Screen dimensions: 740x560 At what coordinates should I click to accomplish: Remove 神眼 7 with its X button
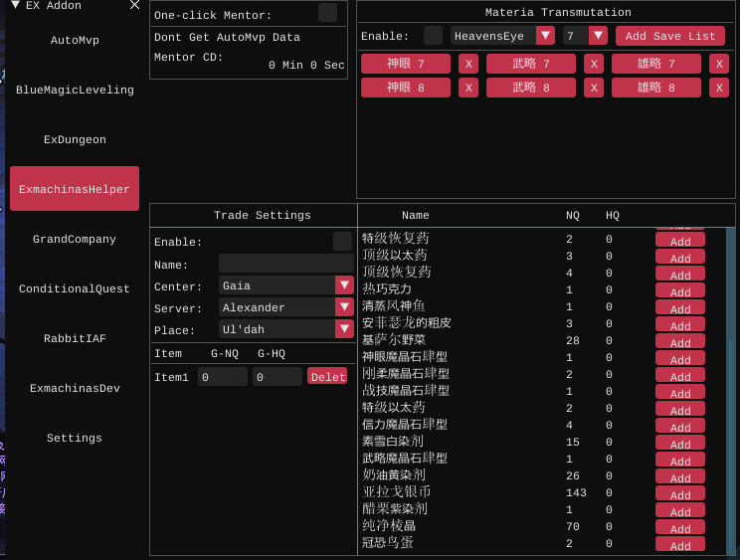click(x=468, y=64)
